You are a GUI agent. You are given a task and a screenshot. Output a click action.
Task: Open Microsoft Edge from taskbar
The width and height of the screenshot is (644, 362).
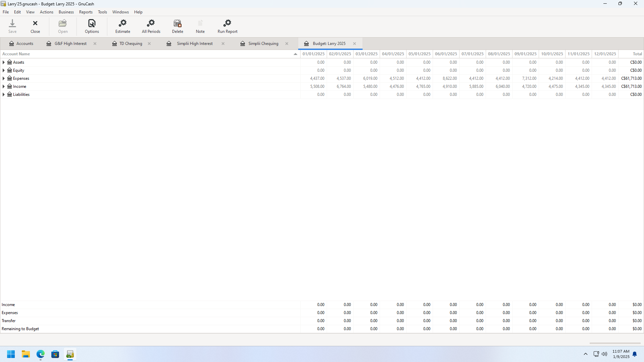pos(41,354)
